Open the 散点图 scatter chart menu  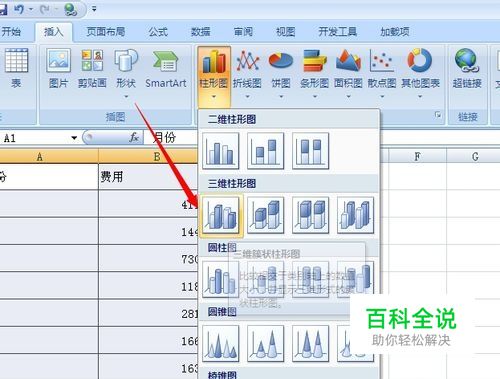382,73
